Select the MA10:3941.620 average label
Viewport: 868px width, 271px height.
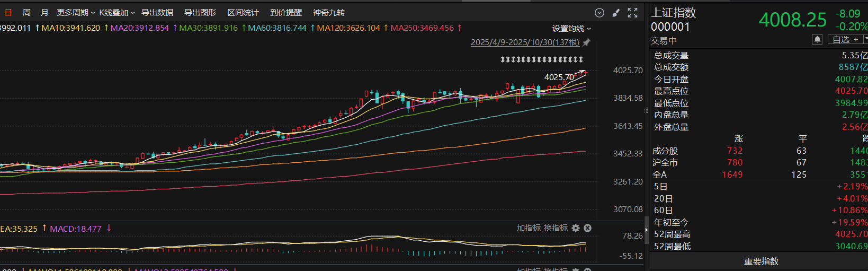(x=70, y=28)
